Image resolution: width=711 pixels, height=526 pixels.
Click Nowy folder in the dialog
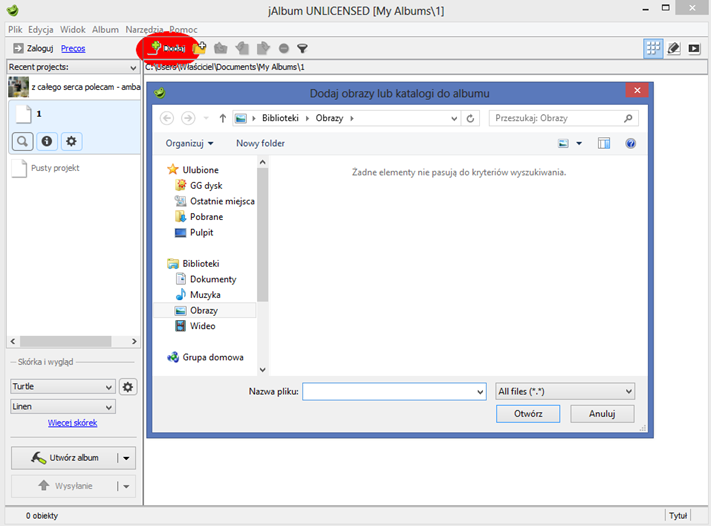(260, 143)
